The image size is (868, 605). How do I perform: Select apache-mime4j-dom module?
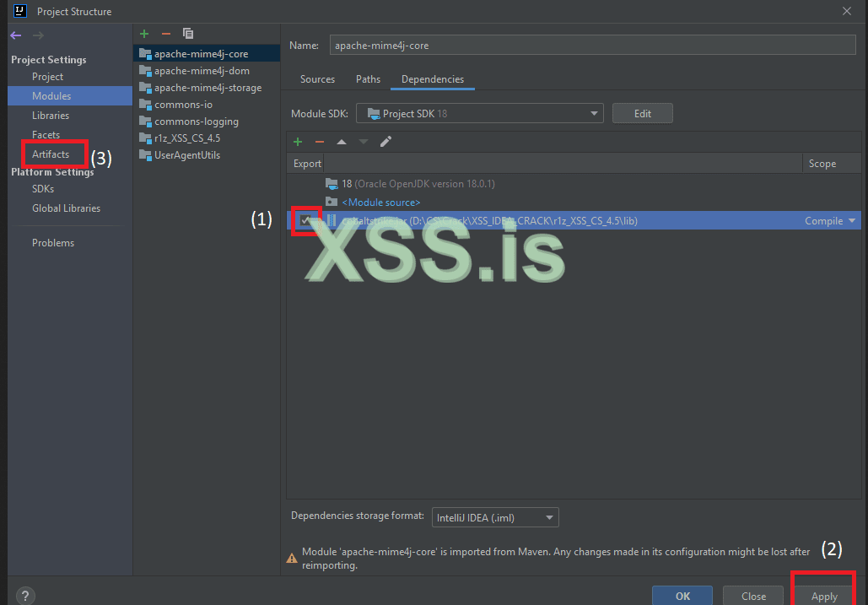tap(207, 71)
